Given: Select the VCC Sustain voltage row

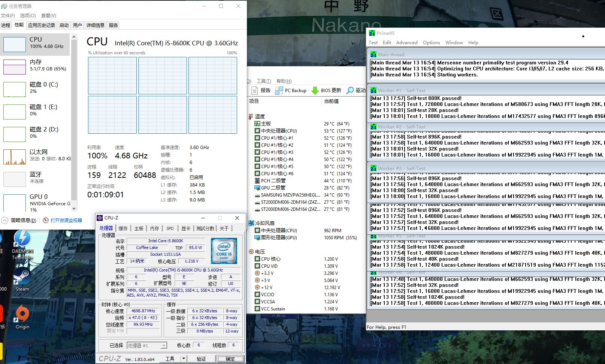Looking at the screenshot, I should click(306, 309).
